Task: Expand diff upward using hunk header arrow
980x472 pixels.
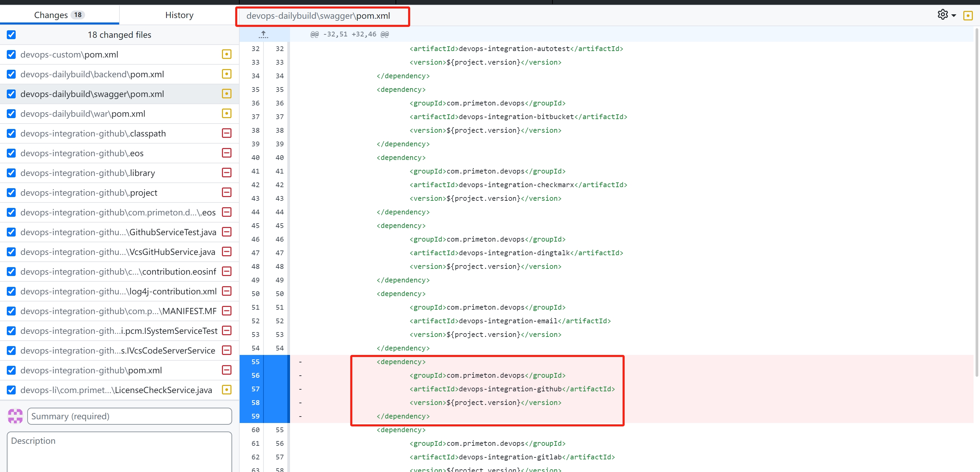Action: point(263,34)
